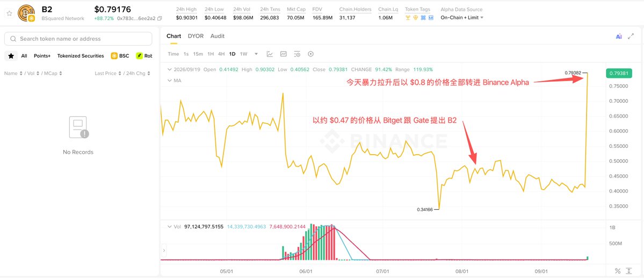The height and width of the screenshot is (279, 644).
Task: Click the B2 token logo
Action: pos(26,13)
